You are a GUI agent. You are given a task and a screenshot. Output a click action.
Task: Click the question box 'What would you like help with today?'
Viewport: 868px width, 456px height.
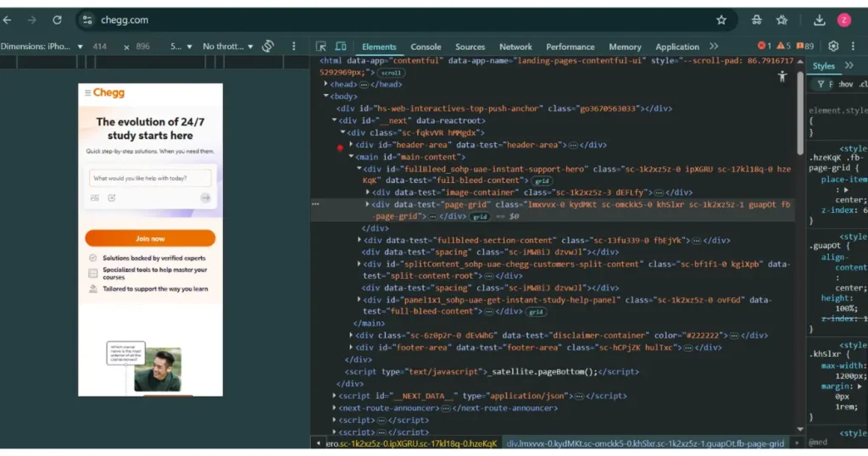[150, 178]
